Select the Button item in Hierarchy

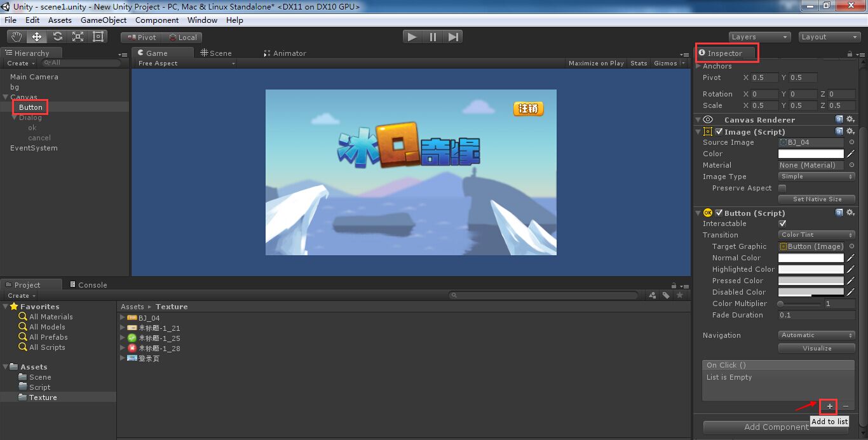click(x=30, y=107)
